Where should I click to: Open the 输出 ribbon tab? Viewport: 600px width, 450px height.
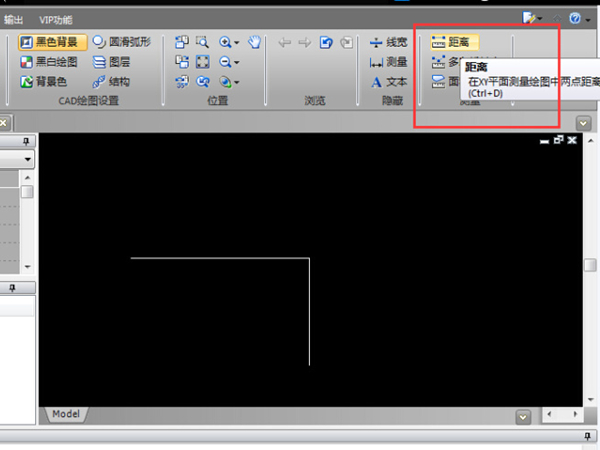pos(14,19)
